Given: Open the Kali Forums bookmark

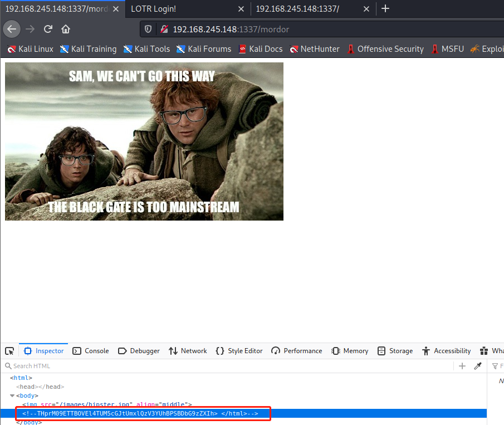Looking at the screenshot, I should [204, 49].
